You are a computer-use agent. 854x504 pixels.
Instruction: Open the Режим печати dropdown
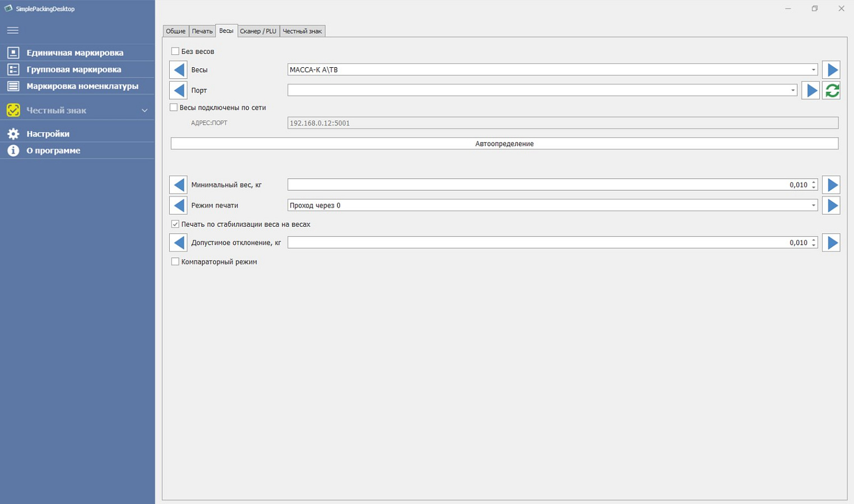point(553,206)
